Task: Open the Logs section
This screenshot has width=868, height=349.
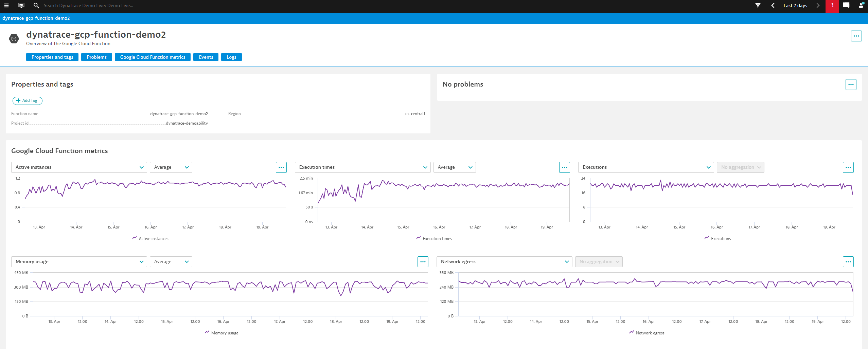Action: click(231, 57)
